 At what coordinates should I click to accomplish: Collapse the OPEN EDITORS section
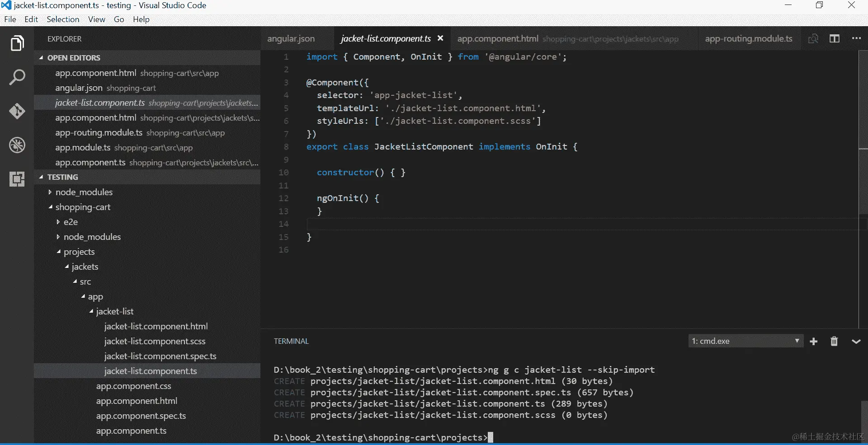coord(147,58)
